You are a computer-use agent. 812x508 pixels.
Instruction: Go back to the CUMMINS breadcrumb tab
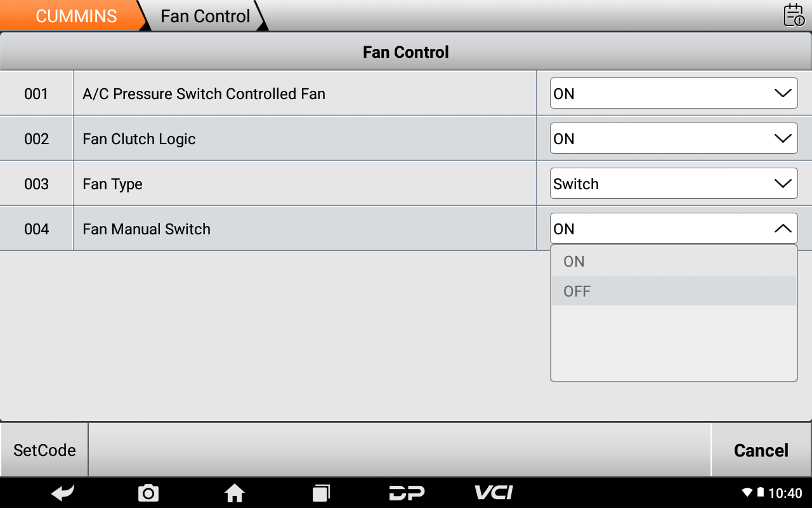[76, 16]
